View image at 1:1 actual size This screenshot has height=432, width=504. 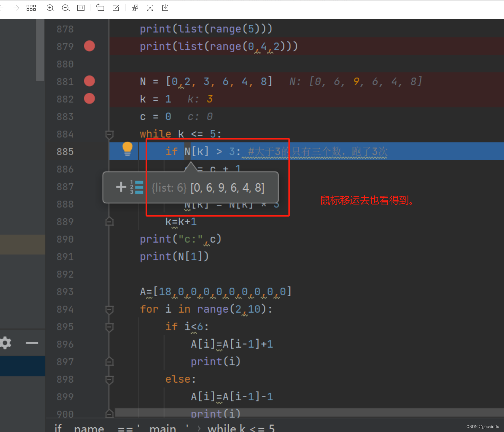click(x=81, y=8)
